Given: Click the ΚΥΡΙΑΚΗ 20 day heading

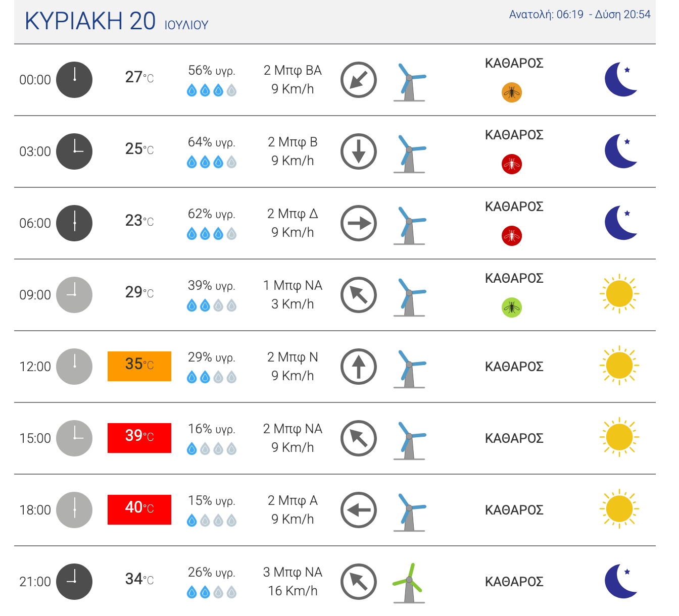Looking at the screenshot, I should point(90,21).
